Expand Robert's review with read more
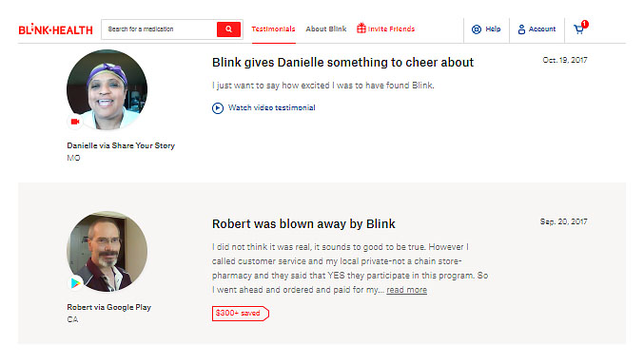 tap(406, 290)
